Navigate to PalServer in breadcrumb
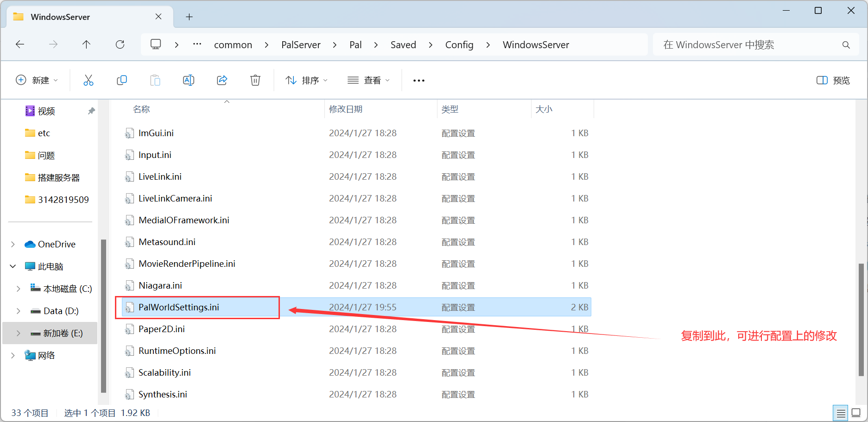 tap(301, 45)
